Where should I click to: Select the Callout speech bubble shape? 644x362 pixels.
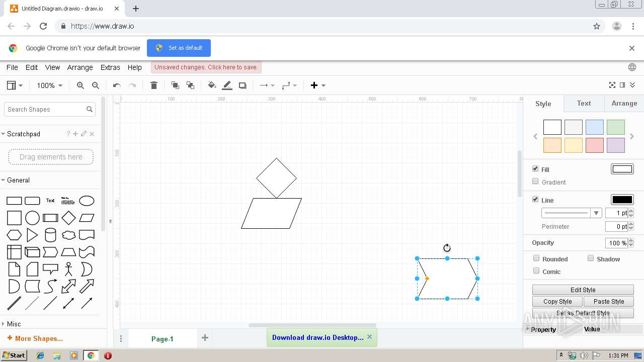coord(50,269)
